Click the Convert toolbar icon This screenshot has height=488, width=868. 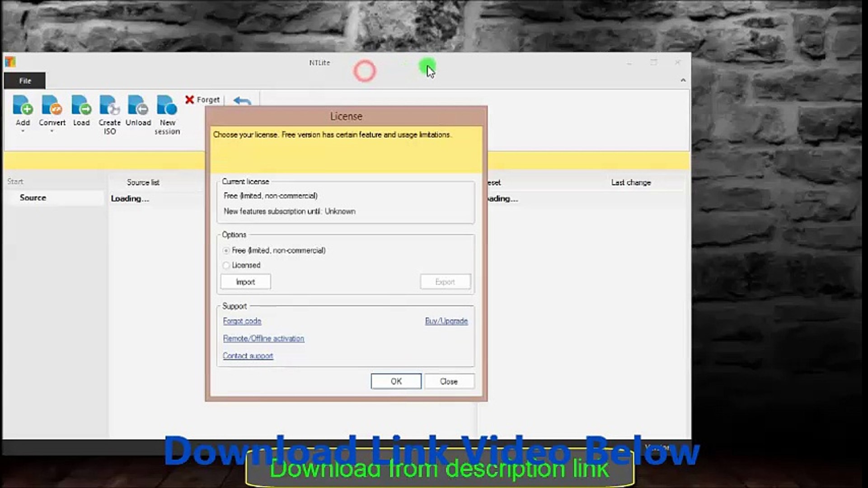click(52, 105)
